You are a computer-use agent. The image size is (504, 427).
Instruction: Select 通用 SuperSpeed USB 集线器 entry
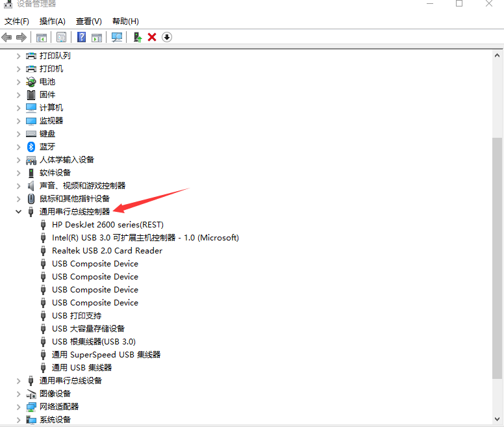click(106, 355)
